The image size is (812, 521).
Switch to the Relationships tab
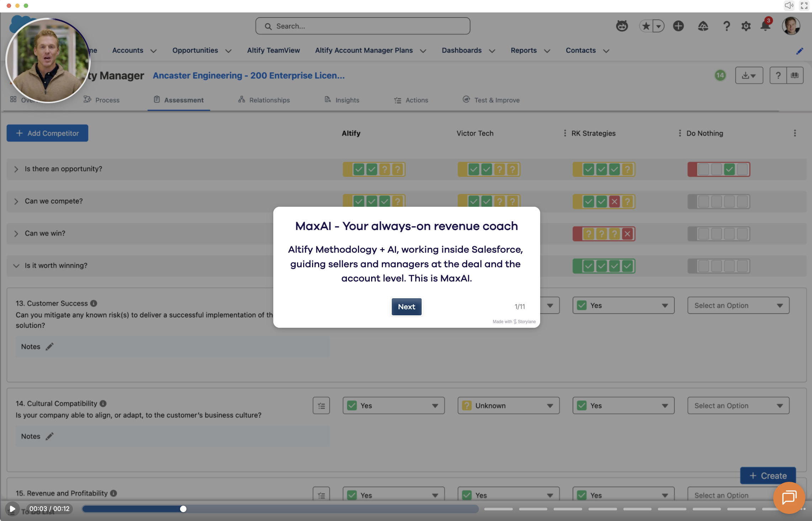[x=264, y=100]
